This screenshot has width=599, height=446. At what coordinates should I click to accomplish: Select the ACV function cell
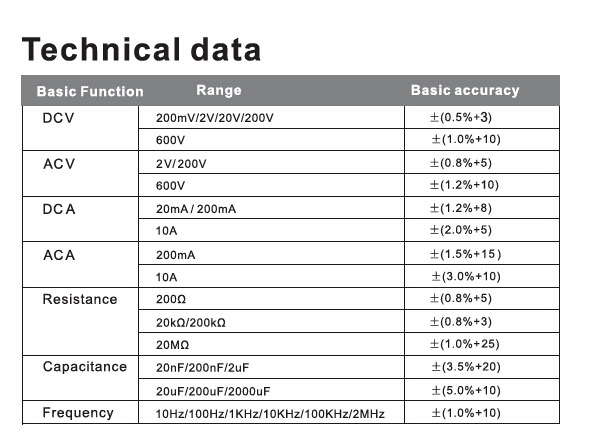[80, 174]
